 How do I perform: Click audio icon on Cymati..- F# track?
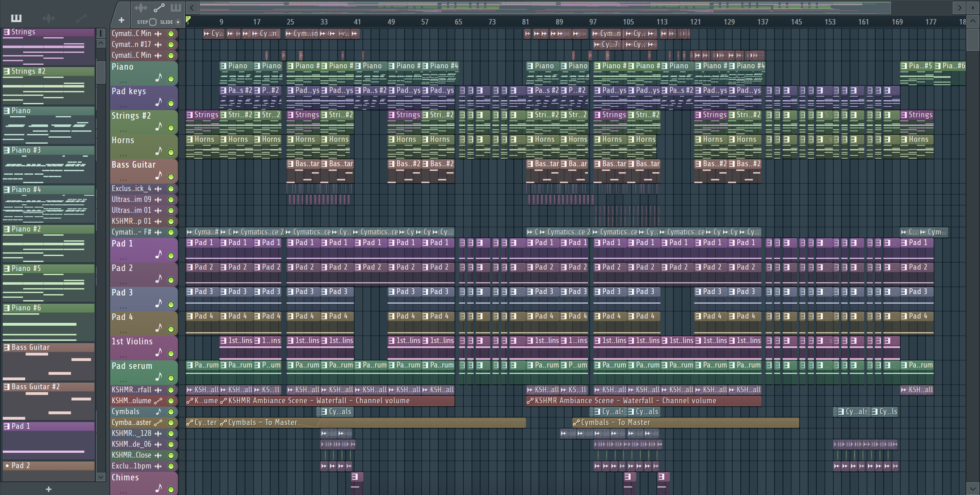158,232
